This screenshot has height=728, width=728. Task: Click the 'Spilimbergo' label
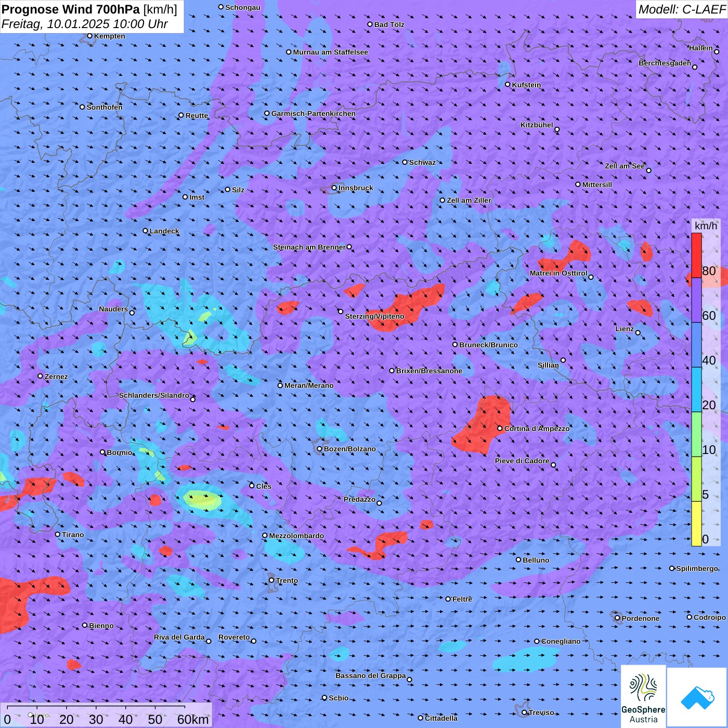tap(697, 568)
